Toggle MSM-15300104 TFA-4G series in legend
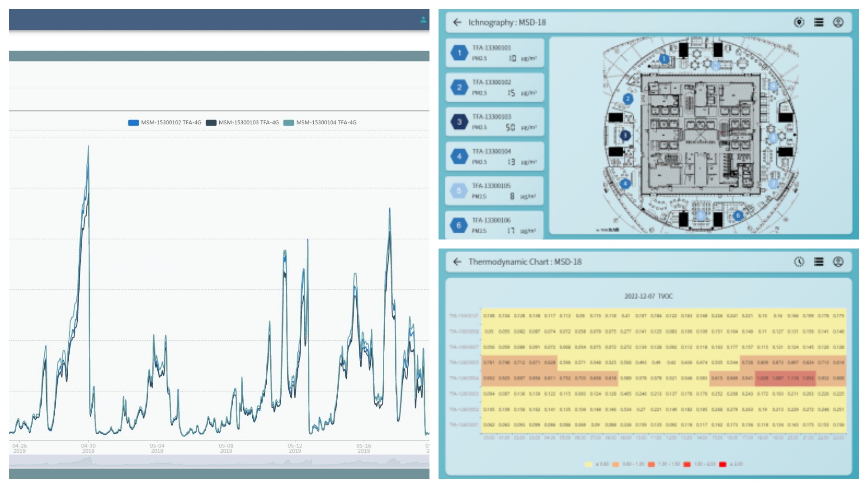 coord(320,122)
